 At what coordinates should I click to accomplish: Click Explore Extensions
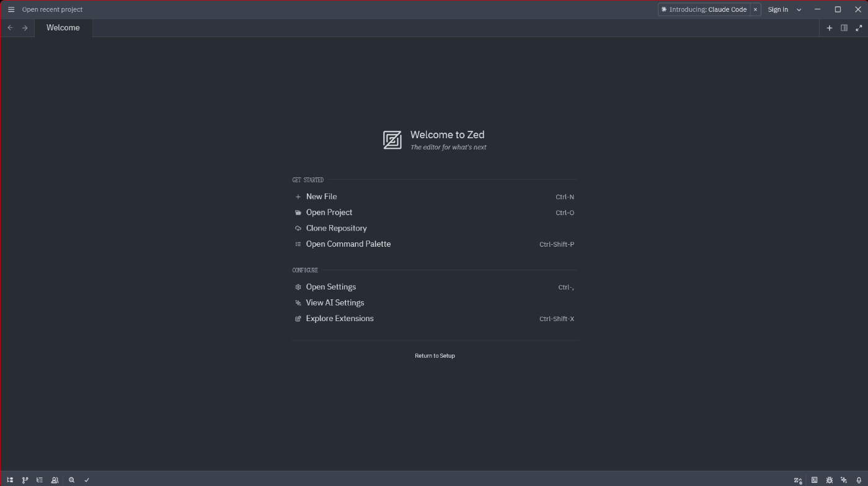pyautogui.click(x=434, y=319)
